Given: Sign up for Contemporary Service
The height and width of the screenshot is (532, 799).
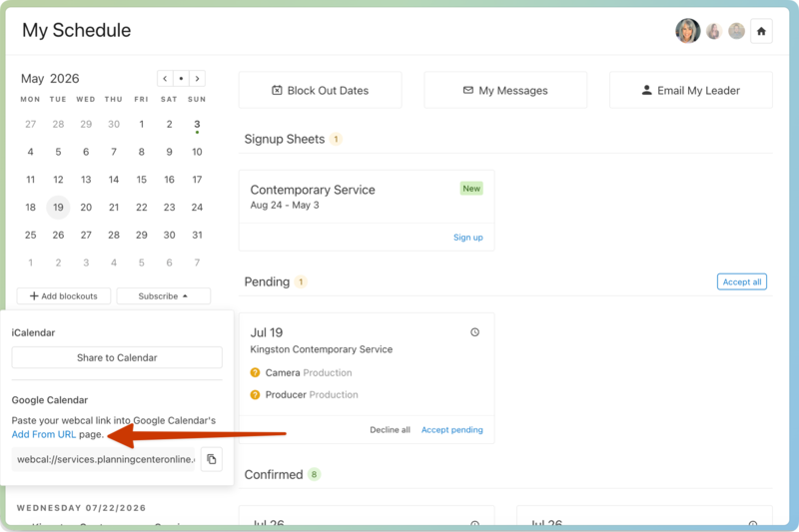Looking at the screenshot, I should point(467,238).
